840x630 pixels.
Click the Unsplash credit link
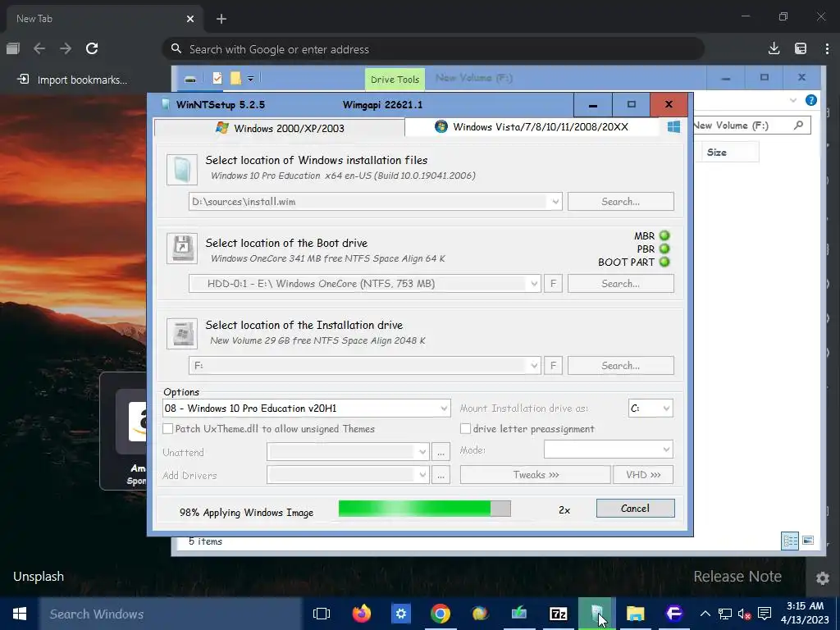coord(39,577)
